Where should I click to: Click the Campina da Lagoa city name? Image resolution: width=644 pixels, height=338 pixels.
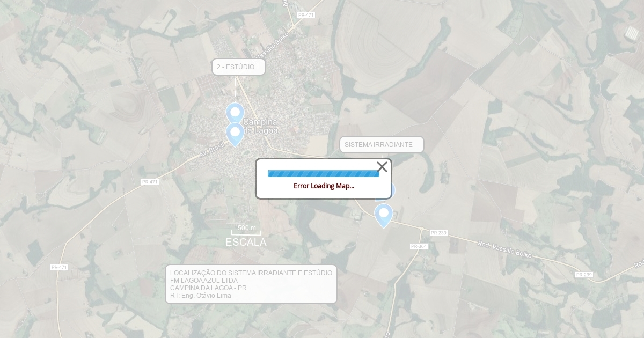[x=261, y=126]
